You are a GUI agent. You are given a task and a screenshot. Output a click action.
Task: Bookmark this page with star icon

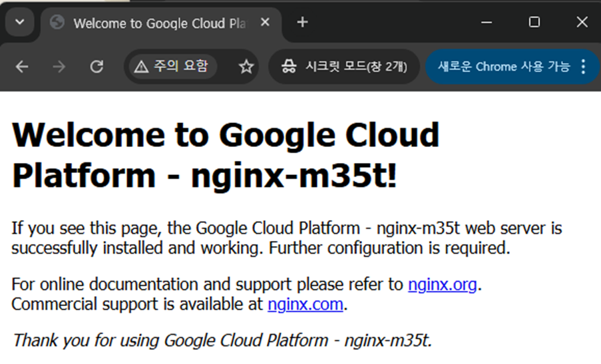[246, 67]
